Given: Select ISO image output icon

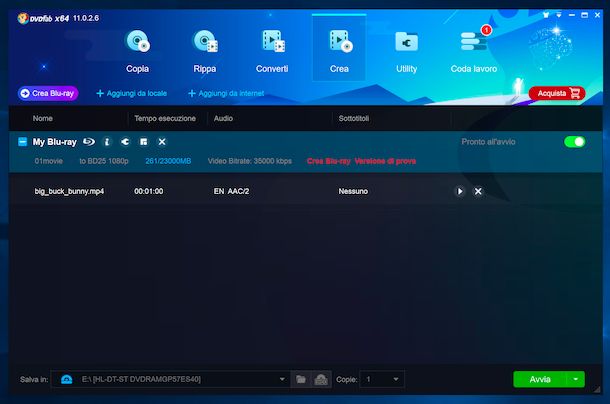Looking at the screenshot, I should point(321,379).
